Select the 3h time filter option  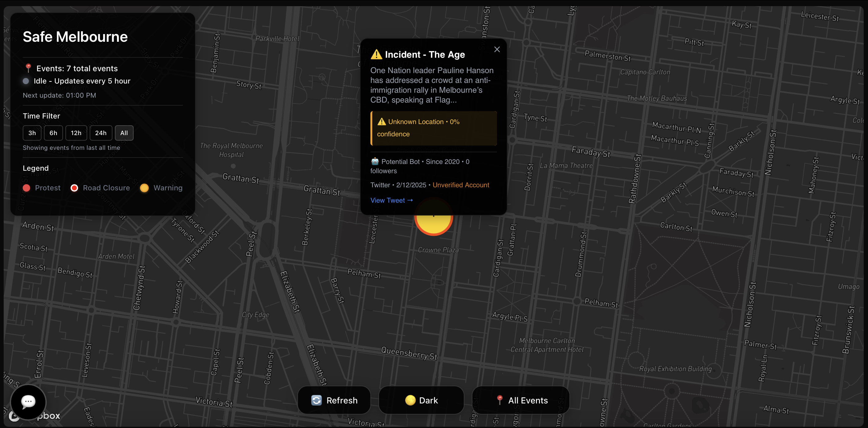[x=32, y=133]
